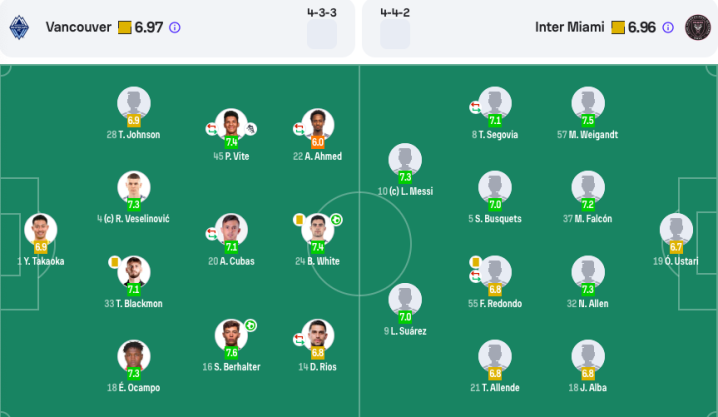The height and width of the screenshot is (417, 718).
Task: Click the Vancouver Whitecaps team crest
Action: pyautogui.click(x=19, y=27)
